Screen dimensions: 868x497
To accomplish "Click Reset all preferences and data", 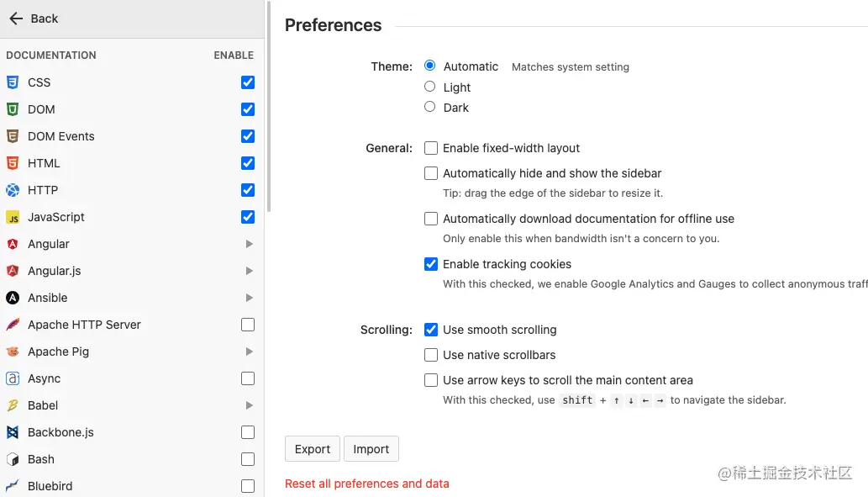I will point(367,484).
